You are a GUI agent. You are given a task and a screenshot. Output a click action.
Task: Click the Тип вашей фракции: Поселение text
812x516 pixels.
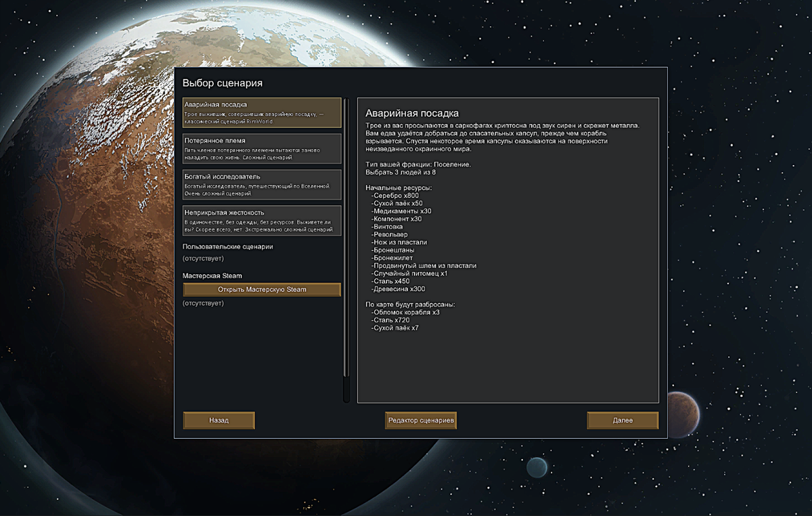pyautogui.click(x=418, y=165)
